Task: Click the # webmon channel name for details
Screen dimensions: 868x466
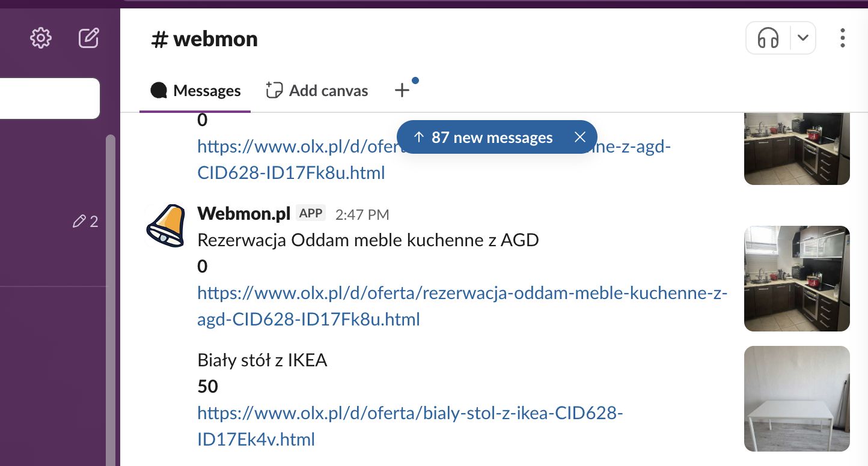Action: click(204, 38)
